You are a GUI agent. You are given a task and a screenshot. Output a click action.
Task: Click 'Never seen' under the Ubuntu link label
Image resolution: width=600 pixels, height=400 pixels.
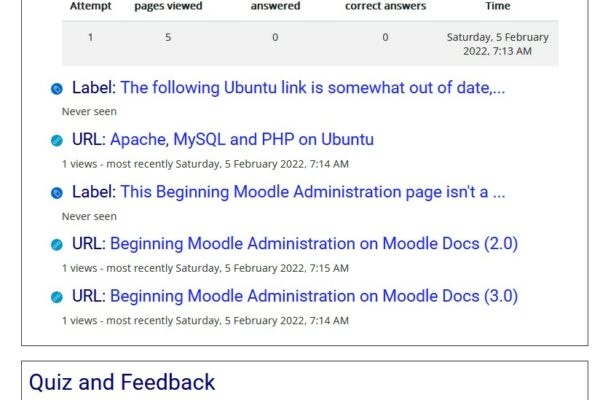[89, 112]
